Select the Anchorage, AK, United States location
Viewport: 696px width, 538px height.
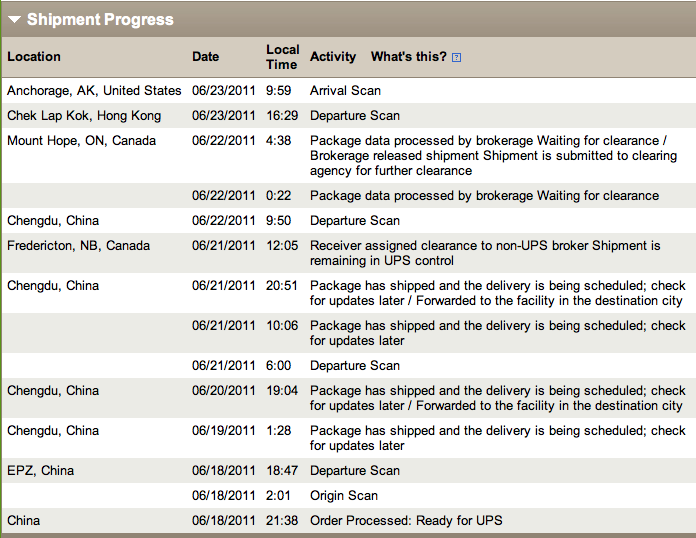point(94,91)
